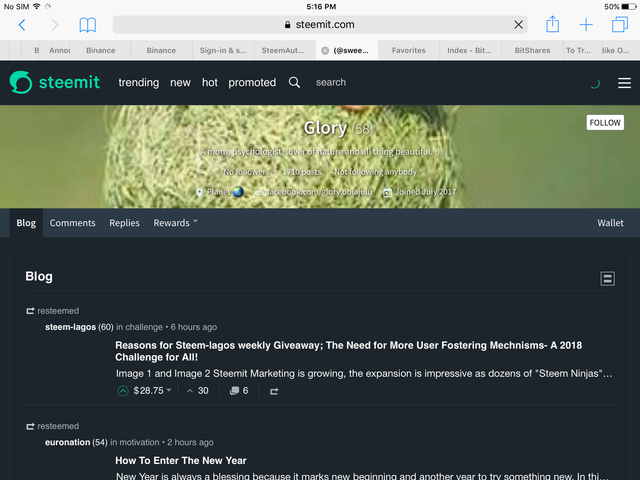Image resolution: width=640 pixels, height=480 pixels.
Task: Open the facebook.com/glory.obiajulu link
Action: 319,192
